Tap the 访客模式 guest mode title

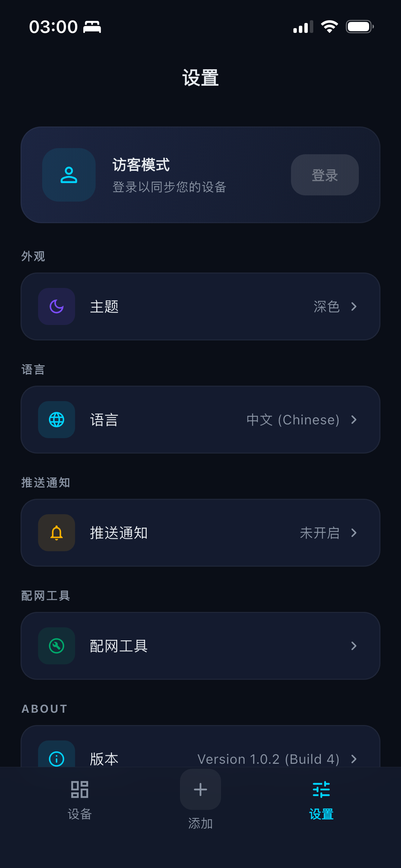click(x=141, y=165)
